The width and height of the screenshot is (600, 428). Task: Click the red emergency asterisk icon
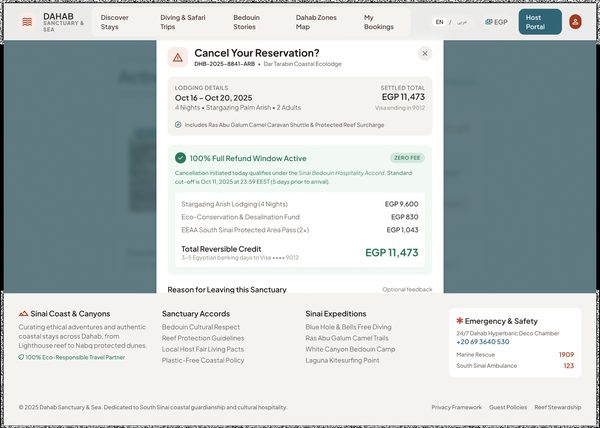click(x=460, y=321)
